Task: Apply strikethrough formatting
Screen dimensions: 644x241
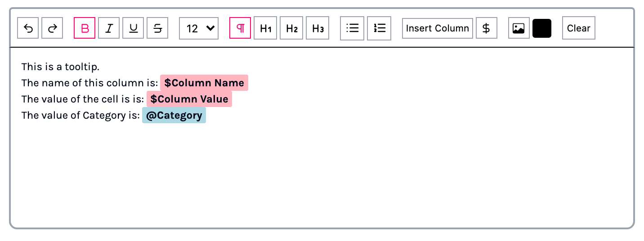Action: tap(157, 28)
